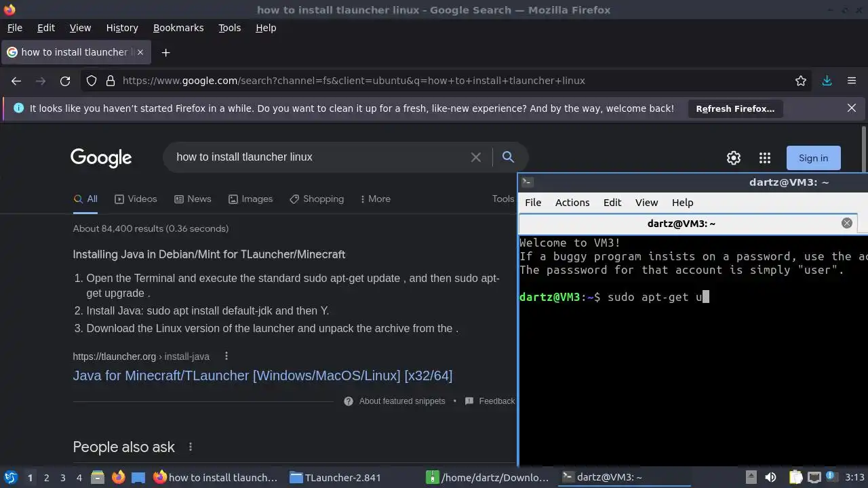
Task: Click the Google logo
Action: click(101, 158)
